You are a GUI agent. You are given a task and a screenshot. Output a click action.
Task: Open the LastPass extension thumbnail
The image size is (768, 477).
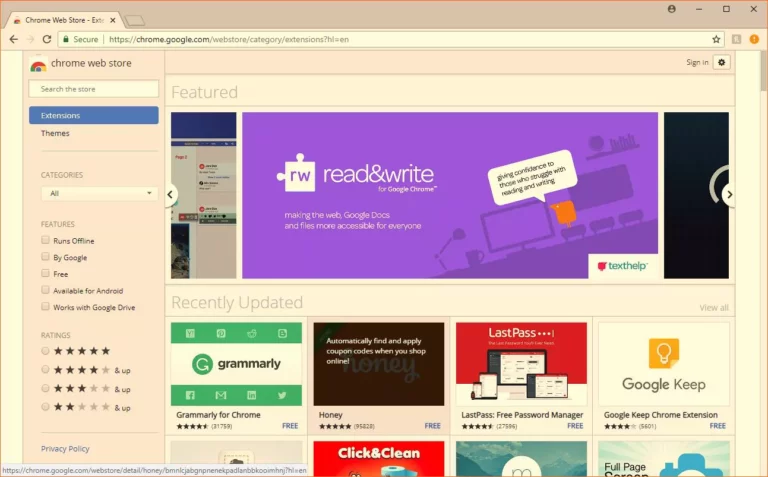(521, 364)
